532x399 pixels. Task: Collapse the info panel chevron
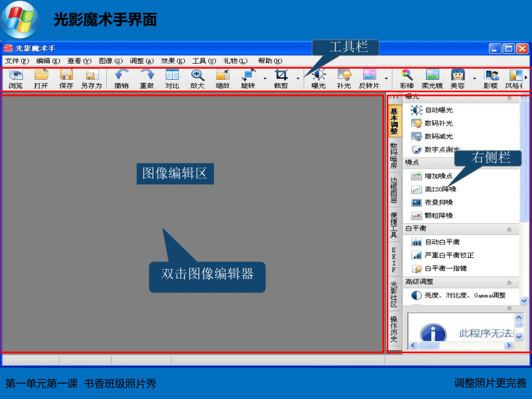point(509,309)
